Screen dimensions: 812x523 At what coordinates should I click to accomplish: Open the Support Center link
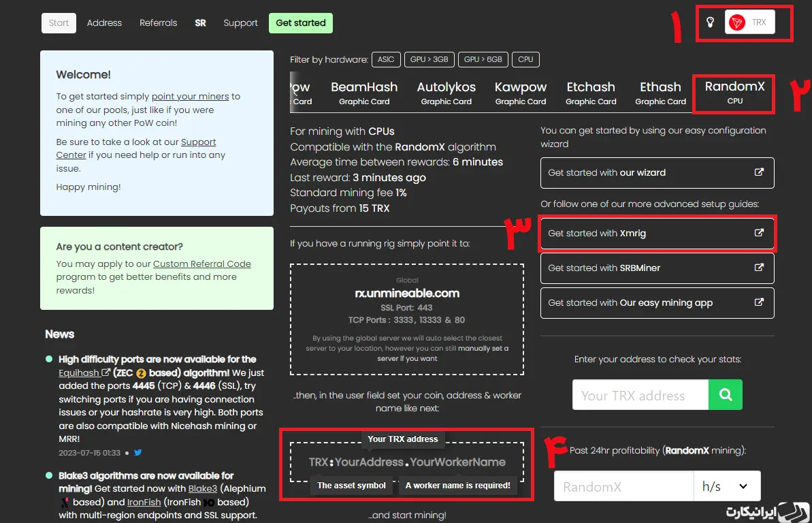click(136, 148)
